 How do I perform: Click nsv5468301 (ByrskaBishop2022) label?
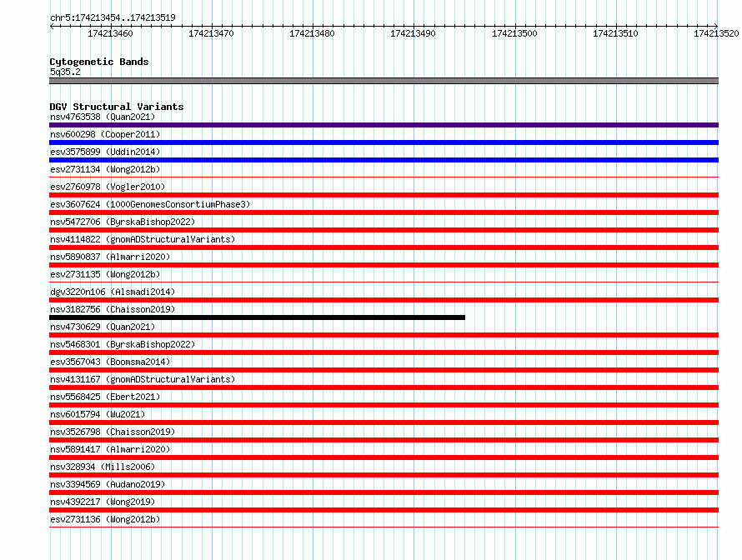pos(123,344)
